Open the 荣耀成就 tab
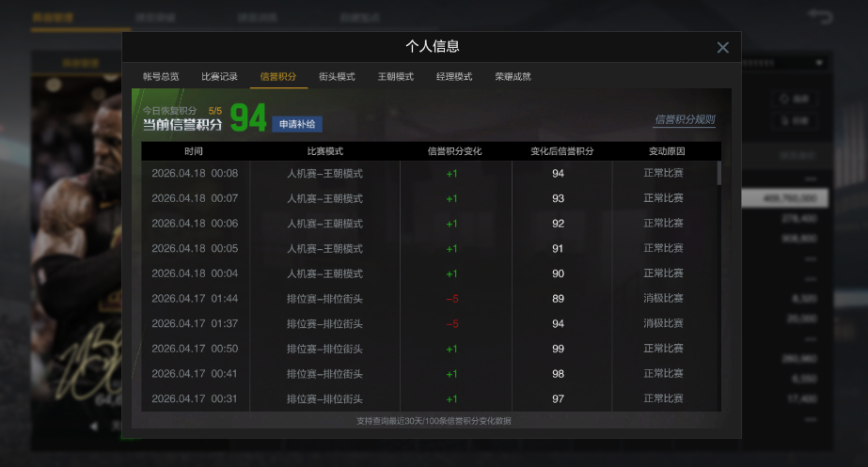868x467 pixels. click(x=513, y=76)
